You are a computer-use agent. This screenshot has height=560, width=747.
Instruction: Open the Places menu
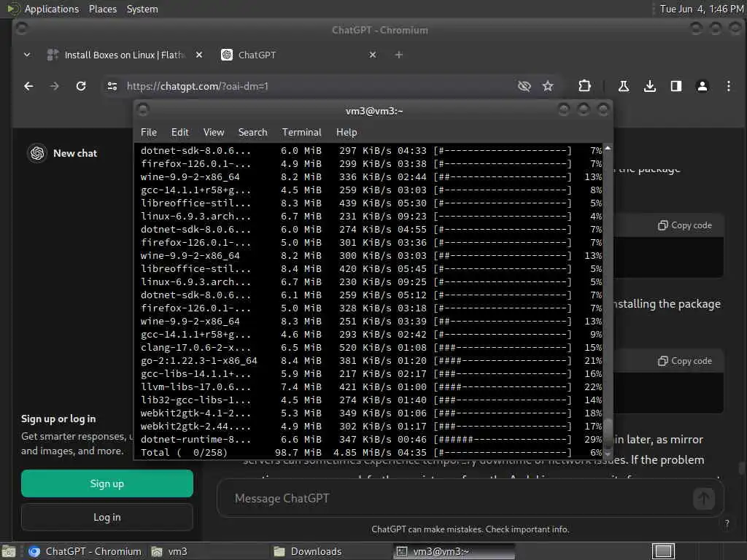pyautogui.click(x=103, y=9)
